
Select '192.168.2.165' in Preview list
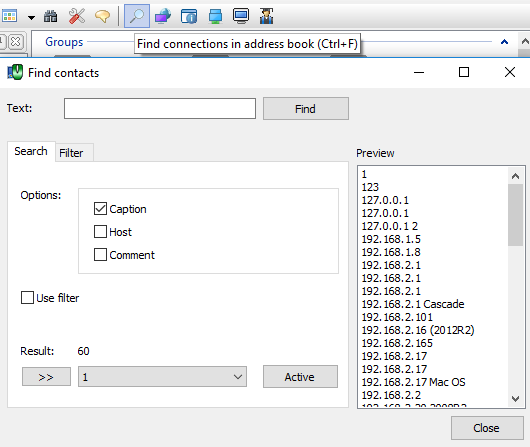click(x=397, y=343)
